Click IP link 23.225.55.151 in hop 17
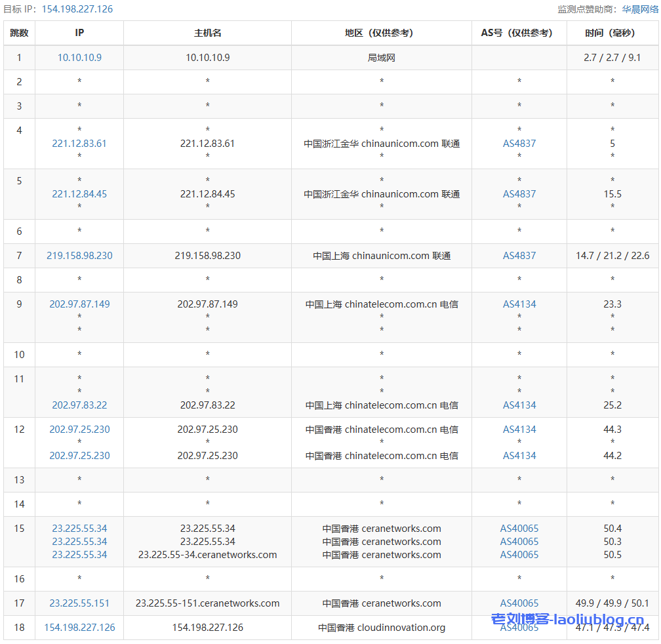This screenshot has height=644, width=661. pyautogui.click(x=79, y=603)
